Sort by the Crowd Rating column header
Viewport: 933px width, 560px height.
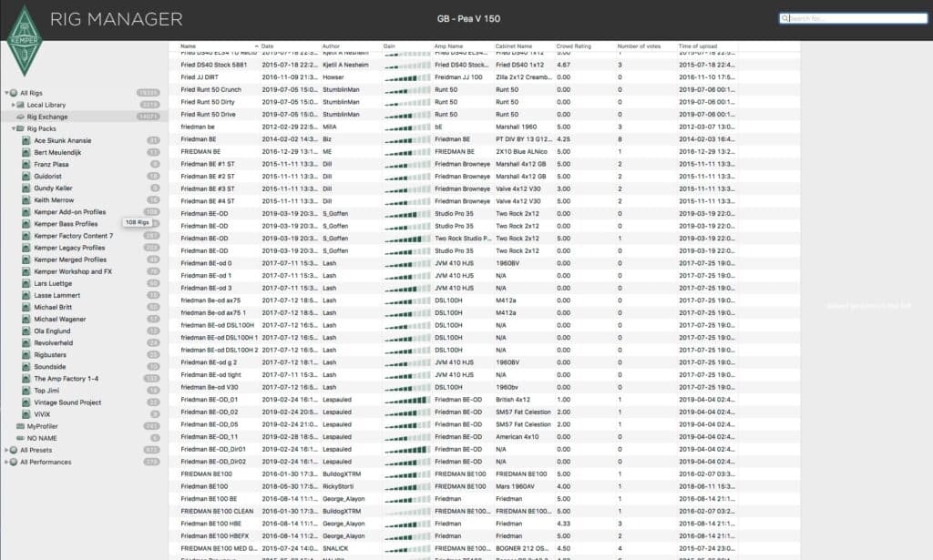click(574, 46)
